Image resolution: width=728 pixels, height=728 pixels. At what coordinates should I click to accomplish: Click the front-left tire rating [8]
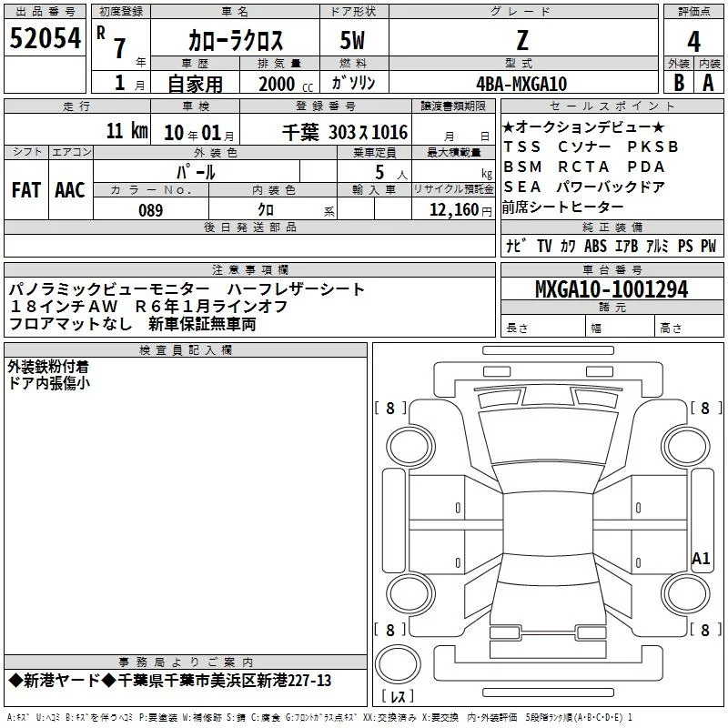click(390, 408)
